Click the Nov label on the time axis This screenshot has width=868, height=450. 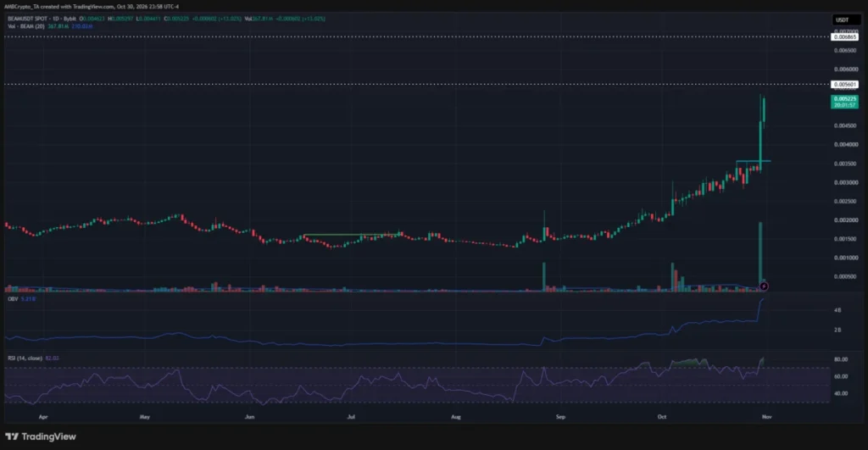coord(766,417)
